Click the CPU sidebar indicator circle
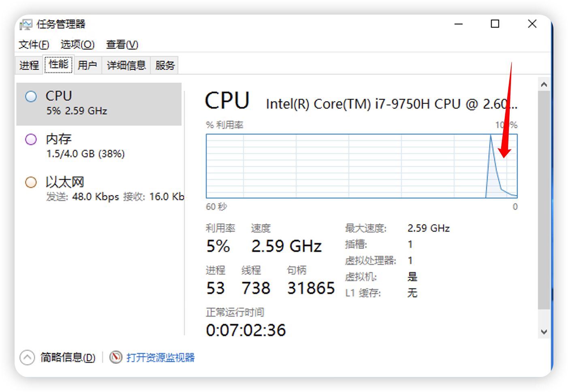Image resolution: width=568 pixels, height=392 pixels. [31, 96]
